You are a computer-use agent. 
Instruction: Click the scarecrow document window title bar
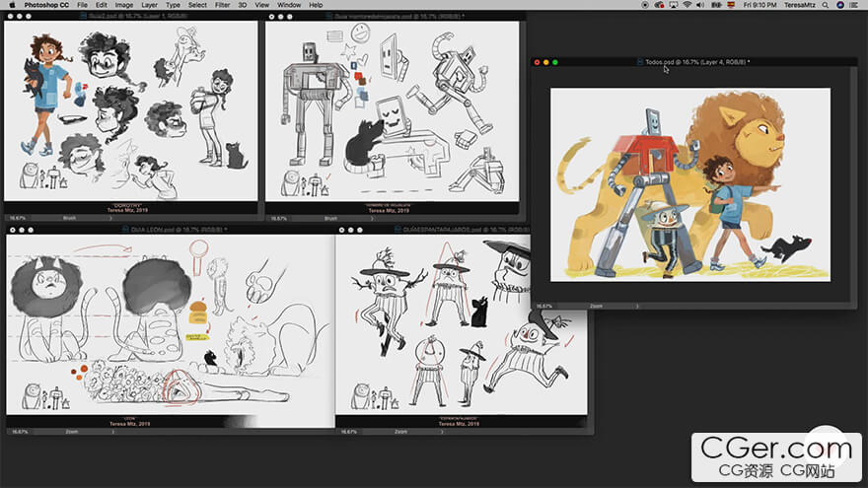click(x=466, y=230)
